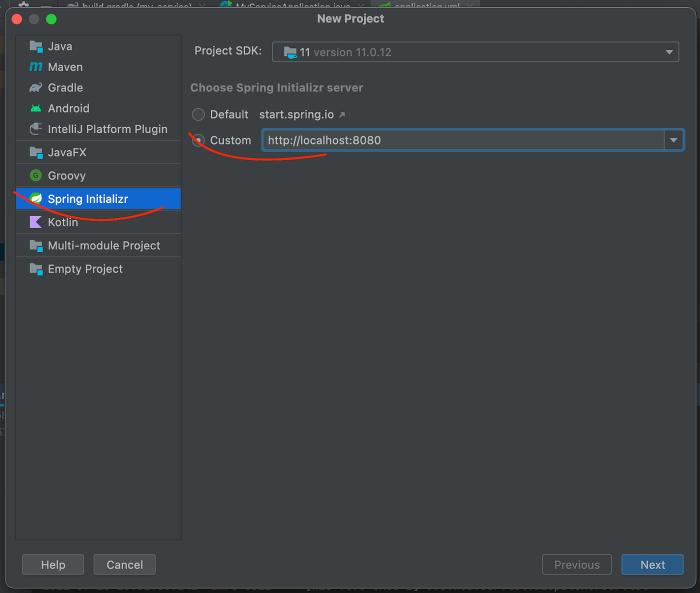The height and width of the screenshot is (593, 700).
Task: Click the Previous button
Action: click(577, 564)
